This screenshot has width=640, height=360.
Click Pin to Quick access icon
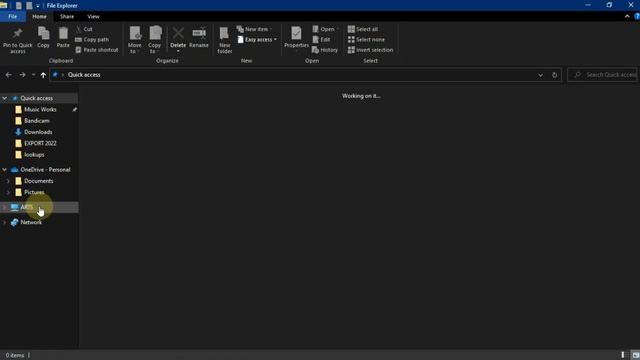tap(18, 40)
